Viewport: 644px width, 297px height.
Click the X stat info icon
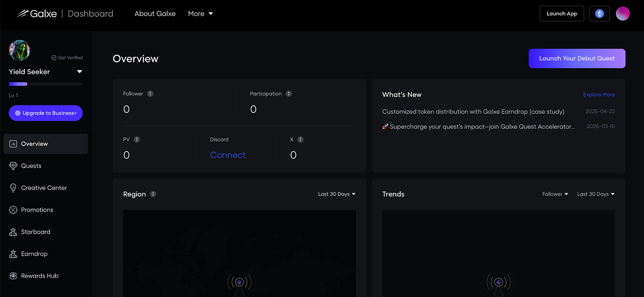tap(300, 139)
